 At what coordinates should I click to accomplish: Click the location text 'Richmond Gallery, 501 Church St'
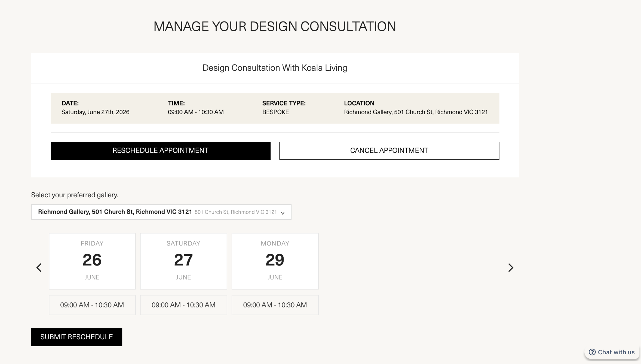(388, 112)
